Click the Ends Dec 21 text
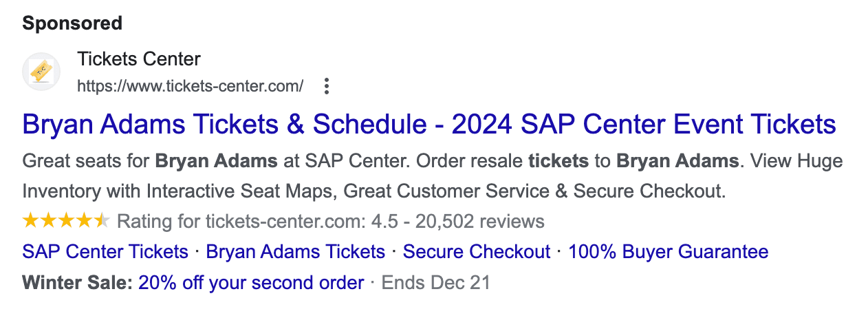The height and width of the screenshot is (318, 868). (436, 283)
